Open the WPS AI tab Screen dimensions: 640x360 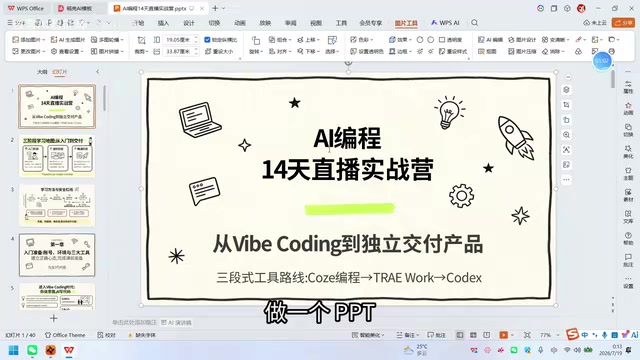tap(445, 23)
